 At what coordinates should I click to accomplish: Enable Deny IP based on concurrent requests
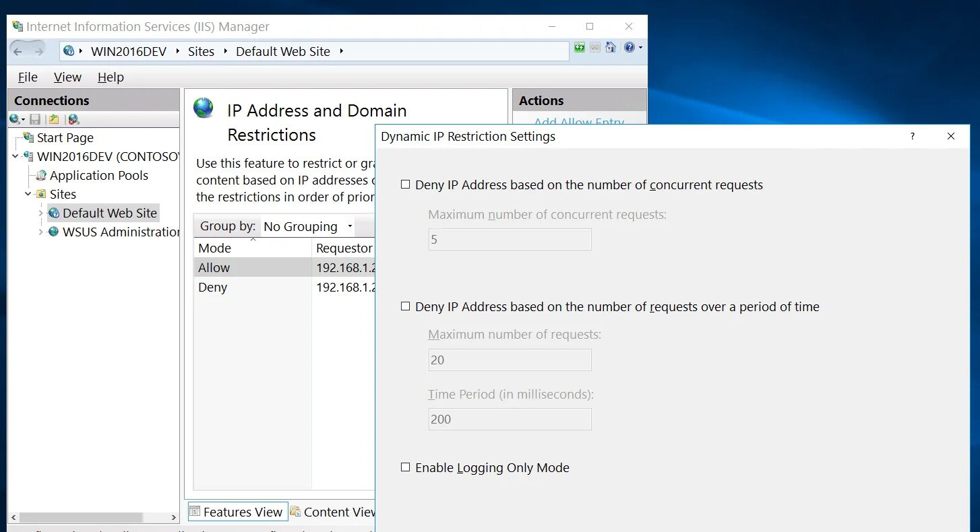pyautogui.click(x=405, y=185)
